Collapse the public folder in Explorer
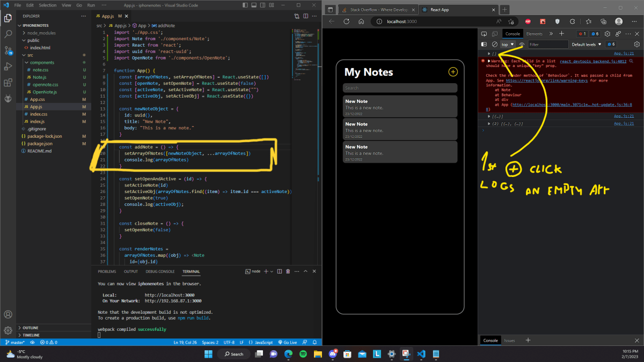The width and height of the screenshot is (644, 362). 33,40
